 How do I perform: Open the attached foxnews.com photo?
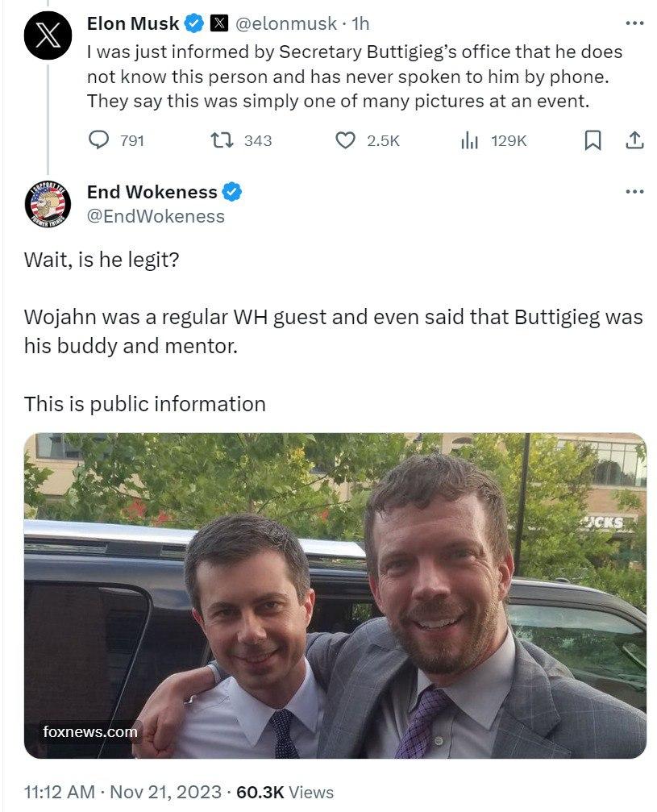pos(335,596)
